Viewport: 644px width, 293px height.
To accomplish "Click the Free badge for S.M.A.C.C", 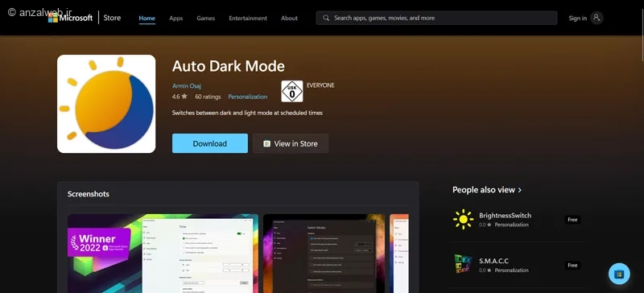I will click(572, 265).
